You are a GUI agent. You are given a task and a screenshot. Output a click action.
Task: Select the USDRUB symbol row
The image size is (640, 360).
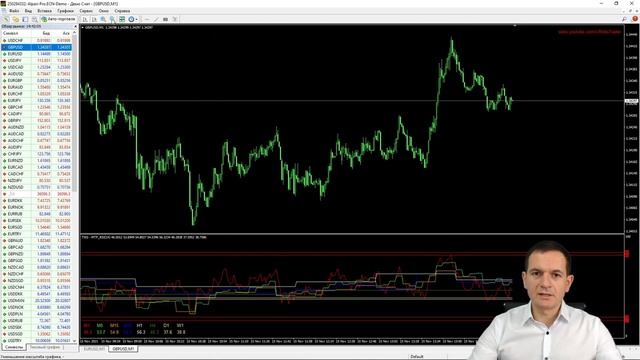(37, 320)
